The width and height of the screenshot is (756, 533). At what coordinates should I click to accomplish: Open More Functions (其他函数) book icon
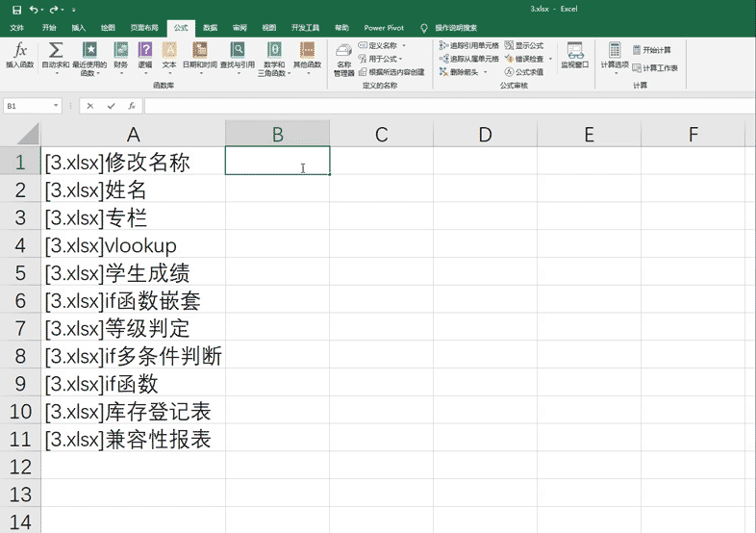(x=307, y=50)
